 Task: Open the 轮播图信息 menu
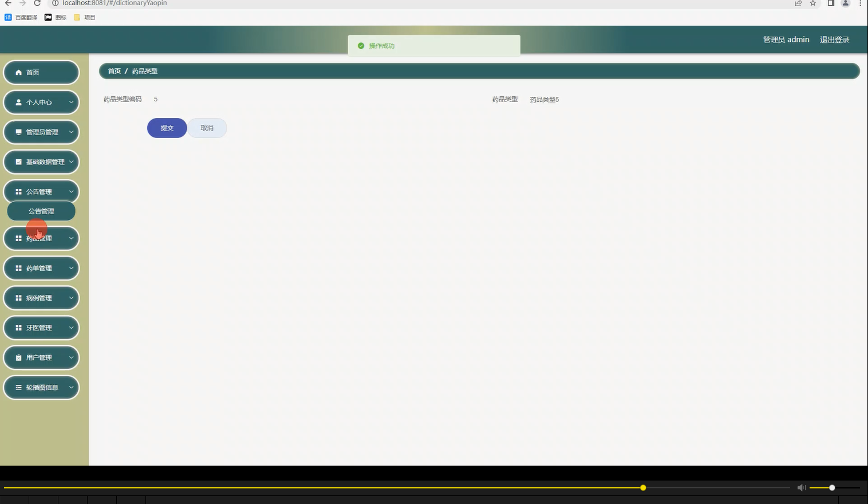41,387
